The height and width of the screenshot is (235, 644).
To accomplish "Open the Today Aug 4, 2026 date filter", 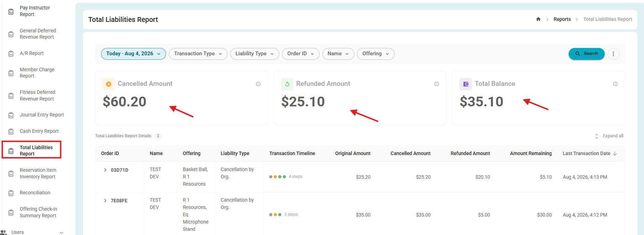I will (x=133, y=54).
